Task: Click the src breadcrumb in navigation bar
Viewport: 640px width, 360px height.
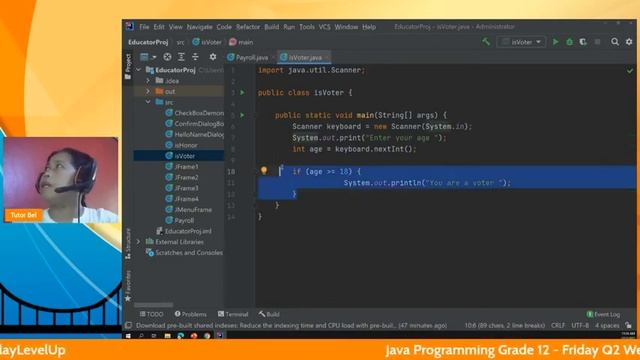Action: [180, 42]
